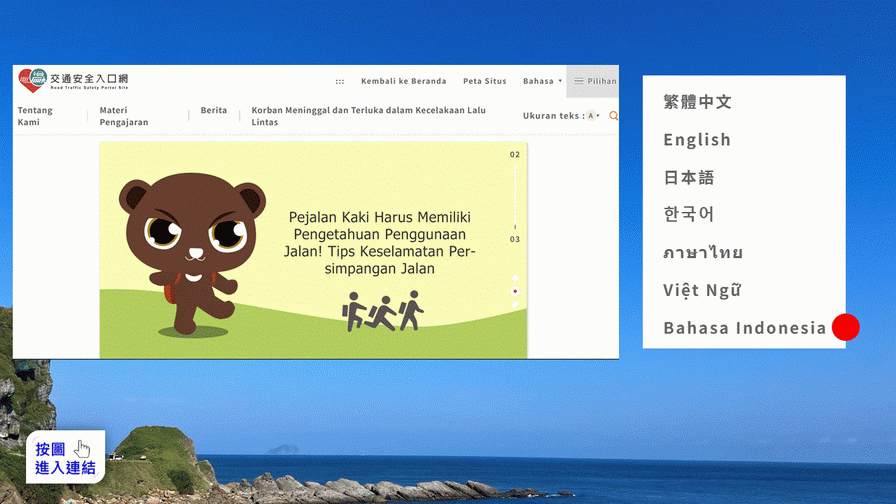Expand the Bahasa language dropdown
Image resolution: width=896 pixels, height=504 pixels.
pyautogui.click(x=542, y=81)
